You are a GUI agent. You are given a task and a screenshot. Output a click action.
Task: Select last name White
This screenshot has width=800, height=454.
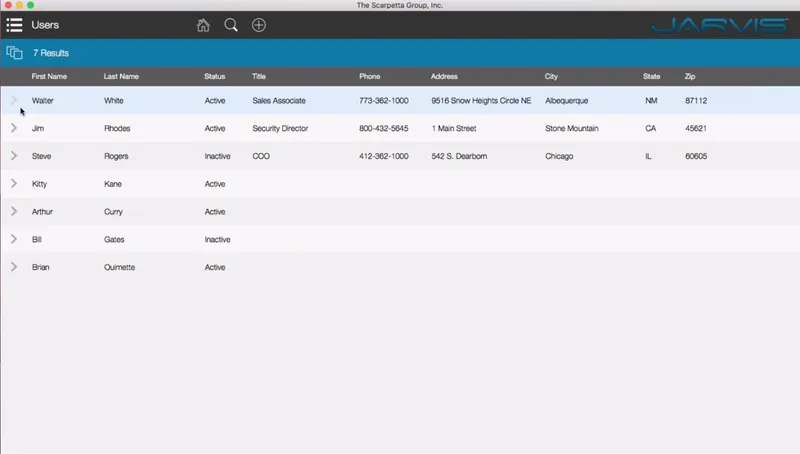pyautogui.click(x=114, y=100)
